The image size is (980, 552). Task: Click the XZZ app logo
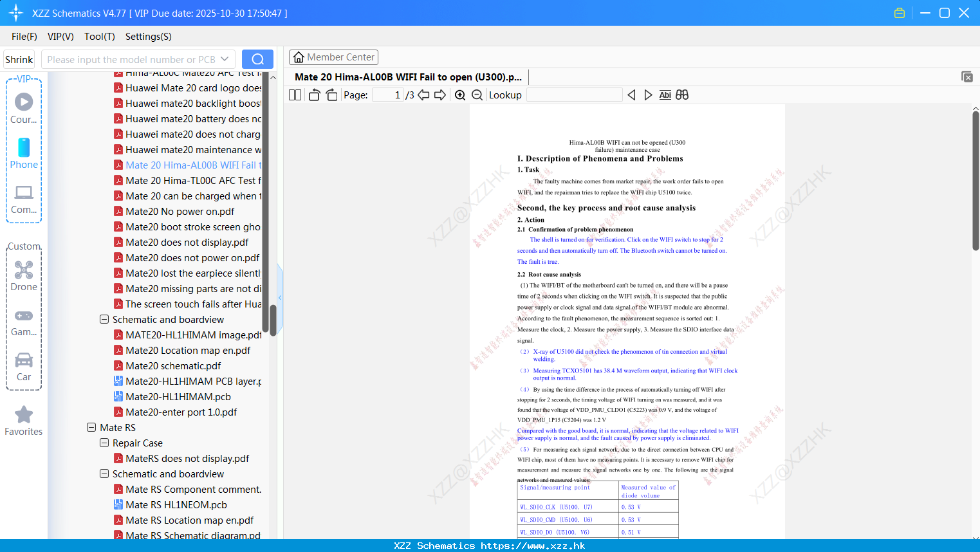click(x=15, y=13)
